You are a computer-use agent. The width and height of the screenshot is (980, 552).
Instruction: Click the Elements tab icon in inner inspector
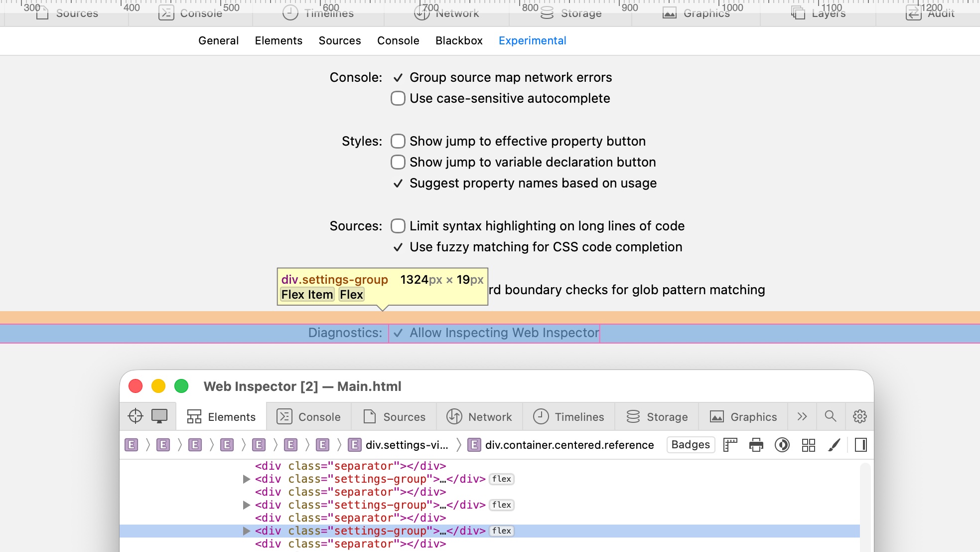coord(194,416)
